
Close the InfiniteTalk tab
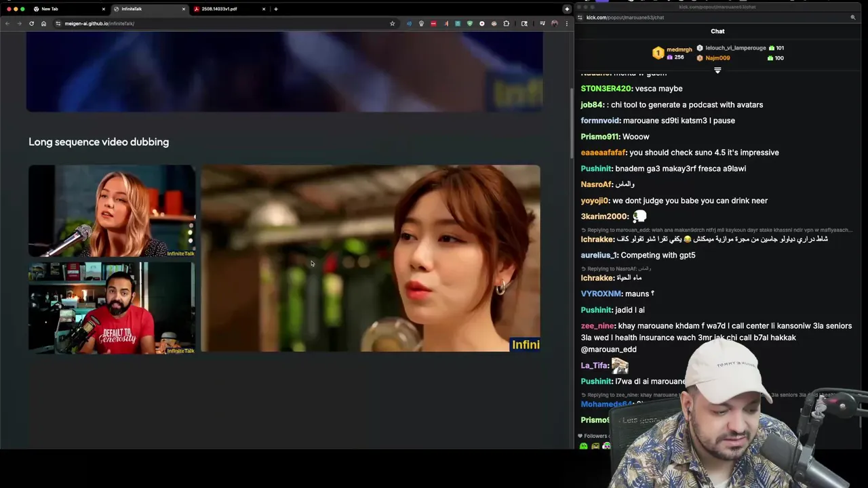[183, 9]
